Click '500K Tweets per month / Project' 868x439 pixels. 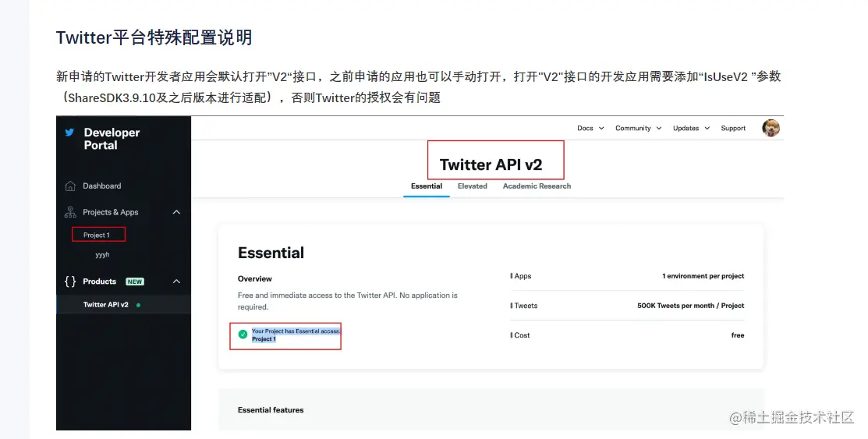tap(690, 306)
